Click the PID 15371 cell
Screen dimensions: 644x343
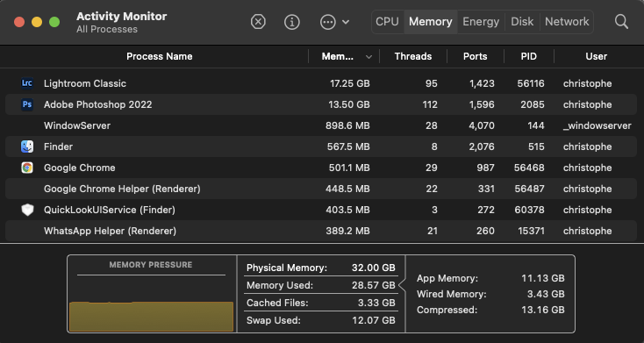[531, 231]
